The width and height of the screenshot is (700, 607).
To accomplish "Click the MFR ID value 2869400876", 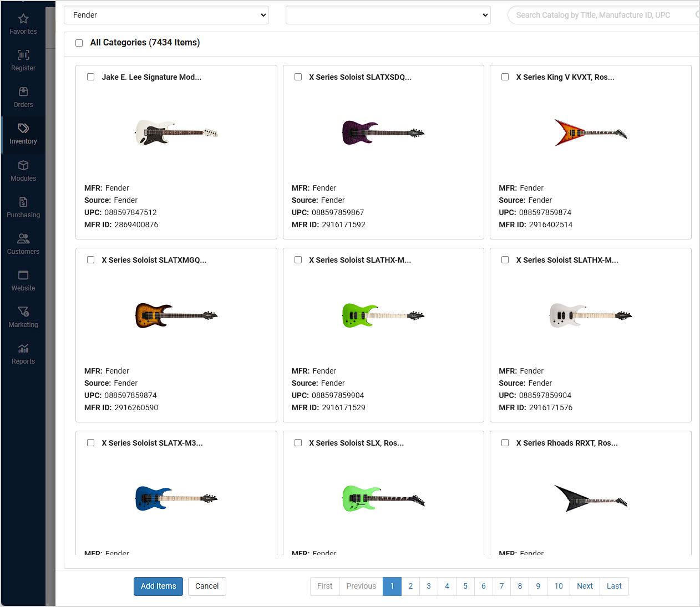I will coord(136,225).
